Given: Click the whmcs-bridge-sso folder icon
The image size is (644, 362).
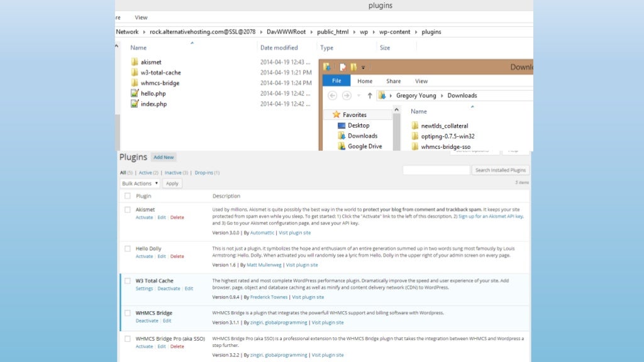Looking at the screenshot, I should (415, 146).
